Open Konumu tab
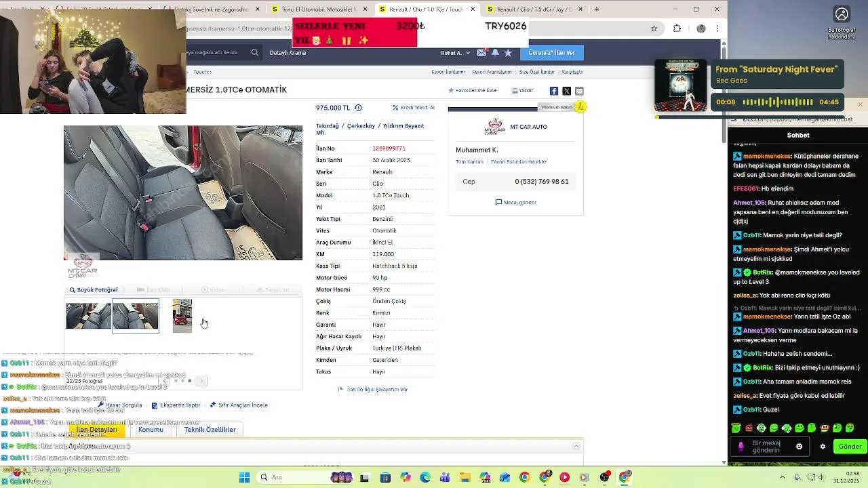The image size is (868, 488). point(151,430)
